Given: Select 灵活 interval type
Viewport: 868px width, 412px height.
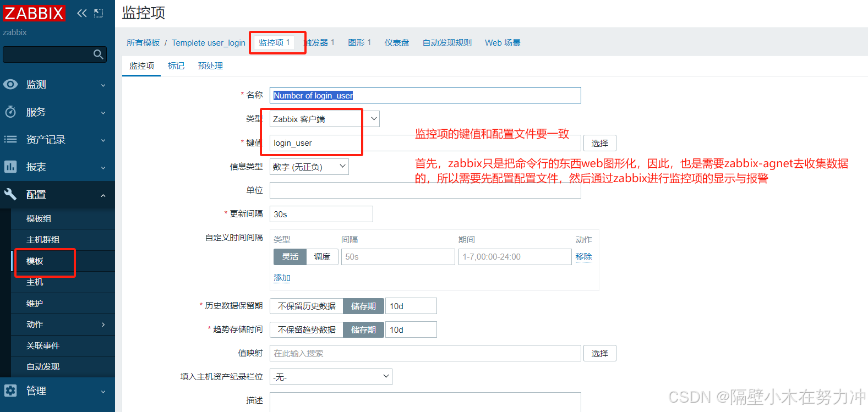Looking at the screenshot, I should coord(290,257).
